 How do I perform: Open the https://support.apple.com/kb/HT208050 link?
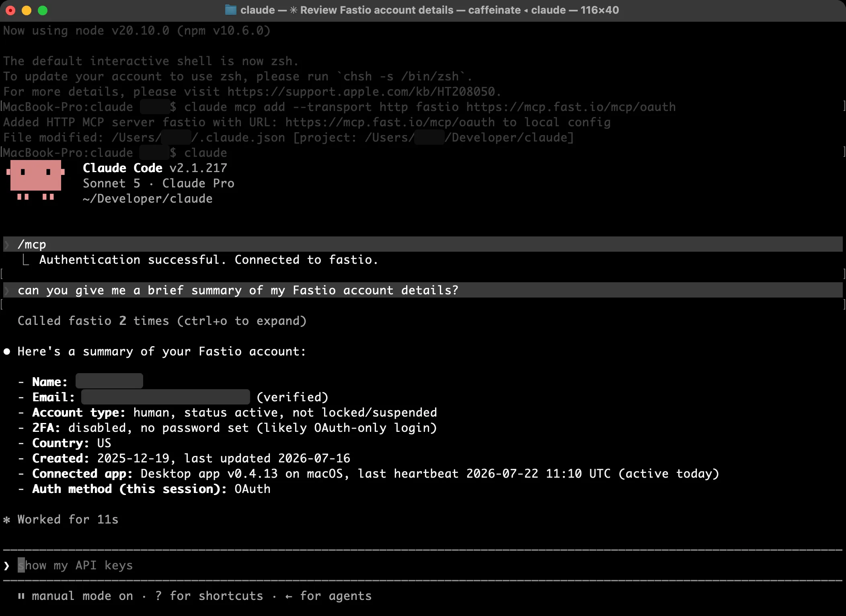361,92
